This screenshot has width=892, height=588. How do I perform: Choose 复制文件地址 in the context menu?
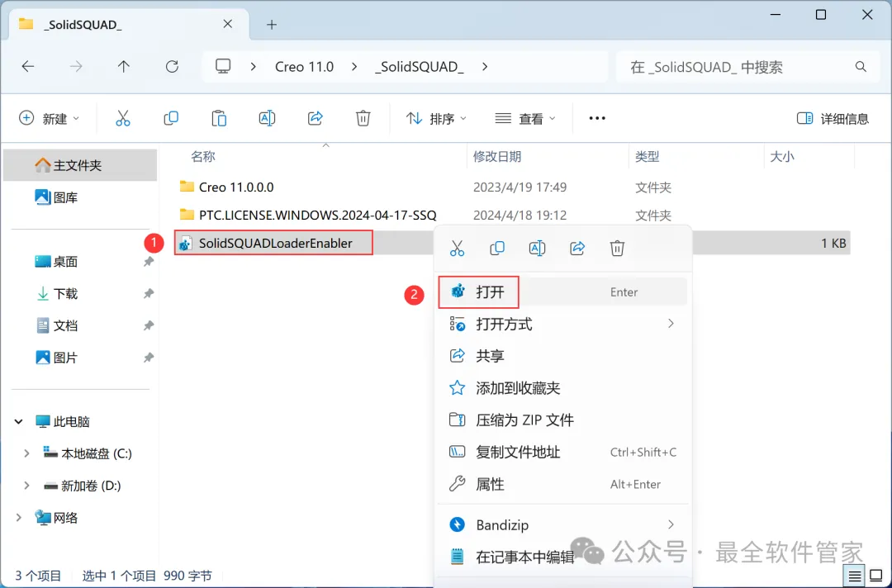562,452
